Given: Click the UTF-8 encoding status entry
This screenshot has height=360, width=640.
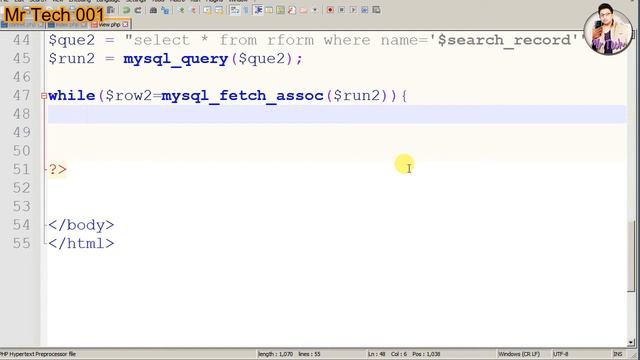Looking at the screenshot, I should tap(560, 354).
